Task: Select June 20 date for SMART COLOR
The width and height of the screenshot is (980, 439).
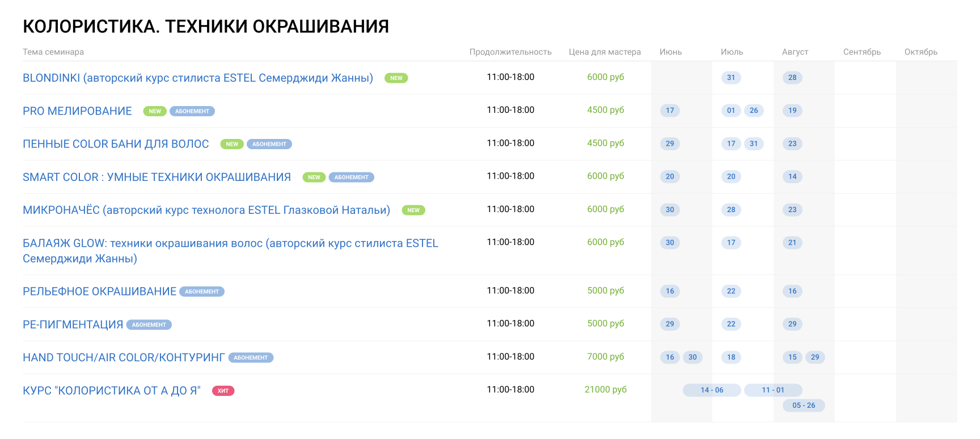Action: pyautogui.click(x=670, y=176)
